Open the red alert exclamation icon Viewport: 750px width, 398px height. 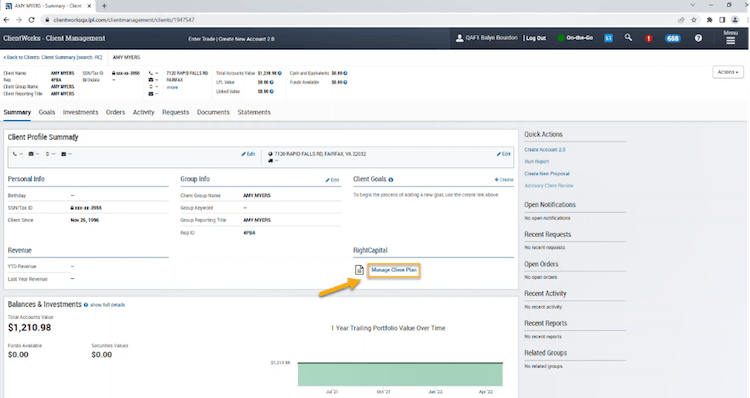tap(649, 38)
